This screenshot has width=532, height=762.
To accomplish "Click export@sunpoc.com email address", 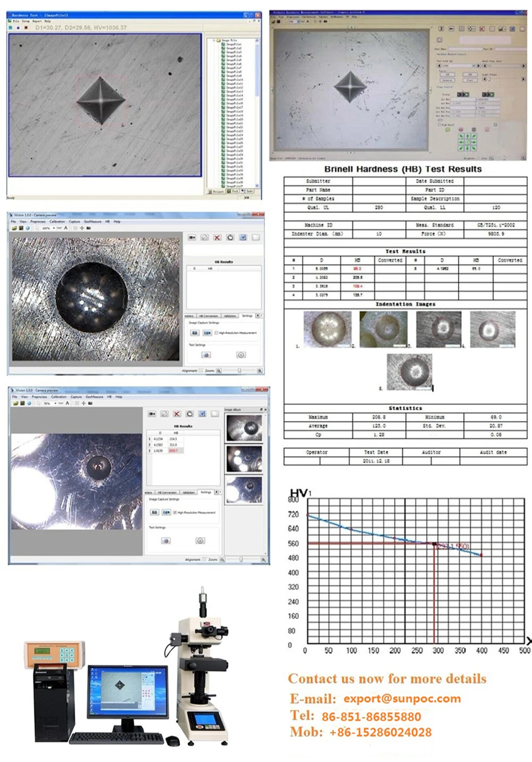I will tap(402, 698).
